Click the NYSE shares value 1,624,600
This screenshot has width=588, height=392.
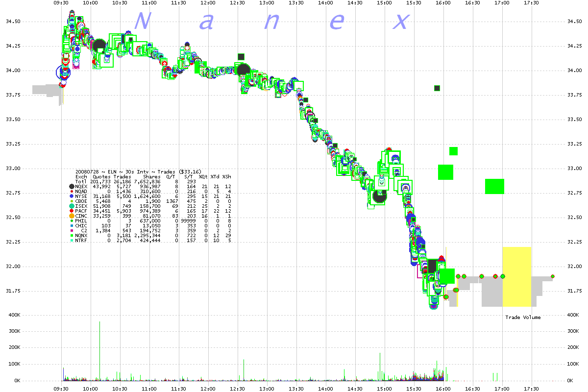pos(147,196)
